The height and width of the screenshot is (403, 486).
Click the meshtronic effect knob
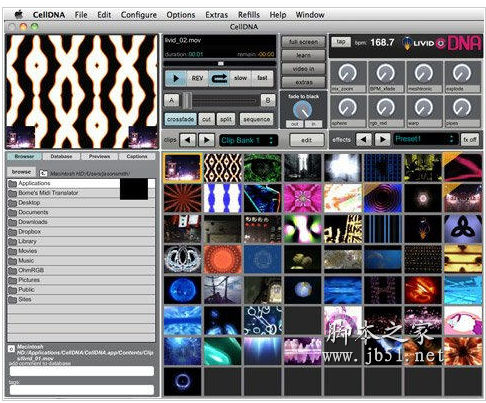coord(424,73)
